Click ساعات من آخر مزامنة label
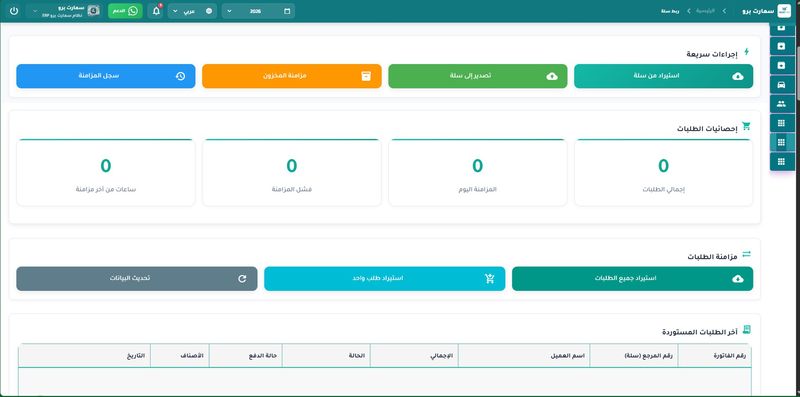This screenshot has width=800, height=397. pos(106,189)
